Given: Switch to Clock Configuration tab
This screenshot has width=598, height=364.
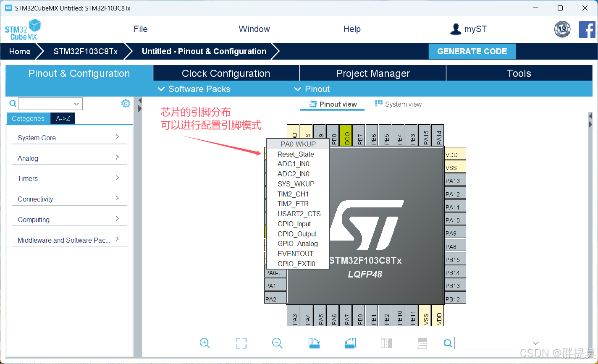Looking at the screenshot, I should pyautogui.click(x=226, y=73).
